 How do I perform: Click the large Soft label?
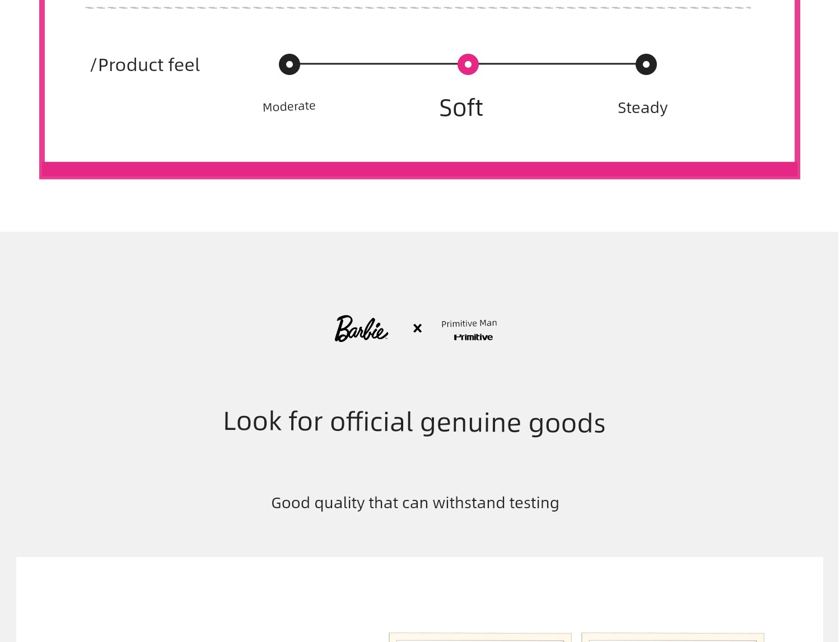pos(461,107)
